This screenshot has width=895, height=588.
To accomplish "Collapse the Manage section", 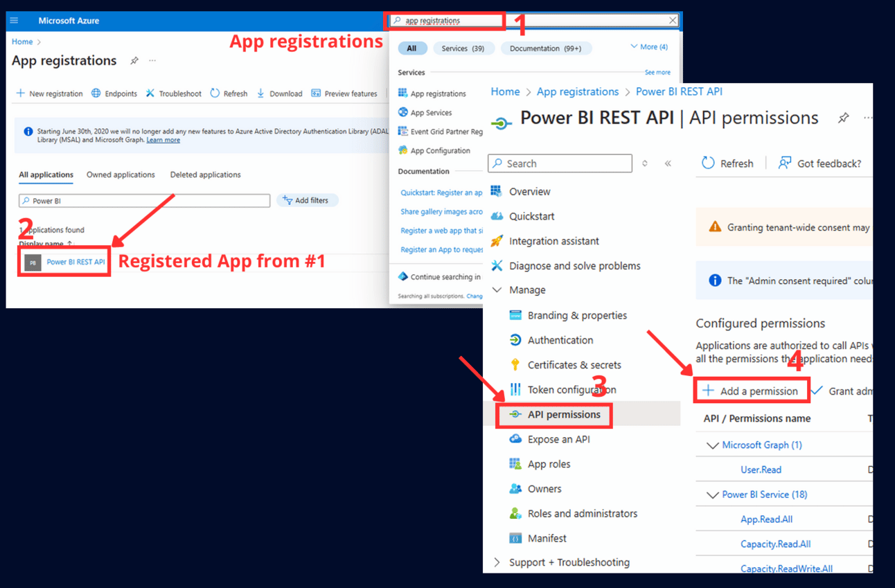I will (x=497, y=290).
